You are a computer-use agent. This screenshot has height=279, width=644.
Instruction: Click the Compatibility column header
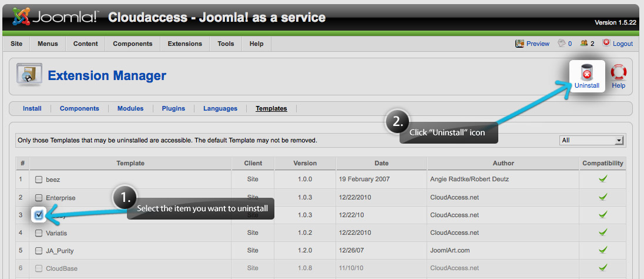tap(602, 164)
